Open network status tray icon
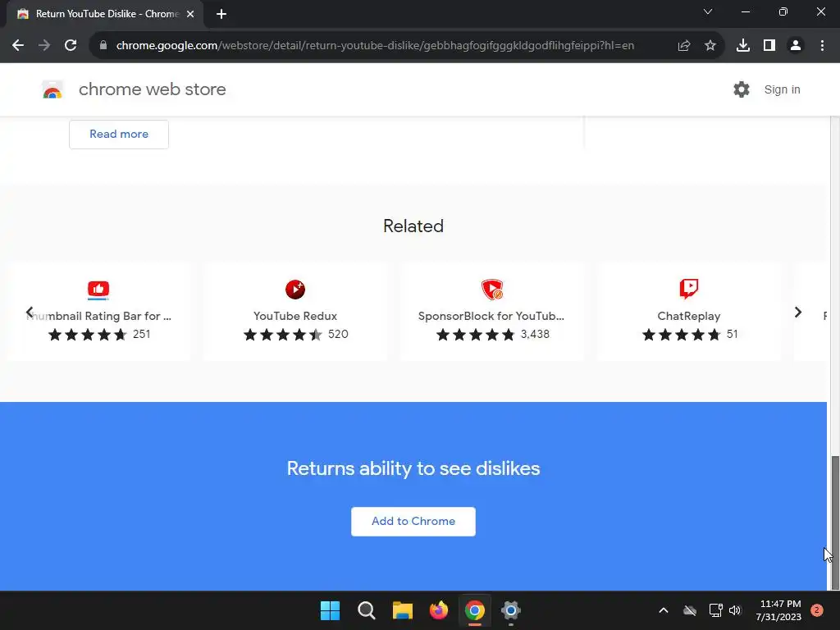 715,610
